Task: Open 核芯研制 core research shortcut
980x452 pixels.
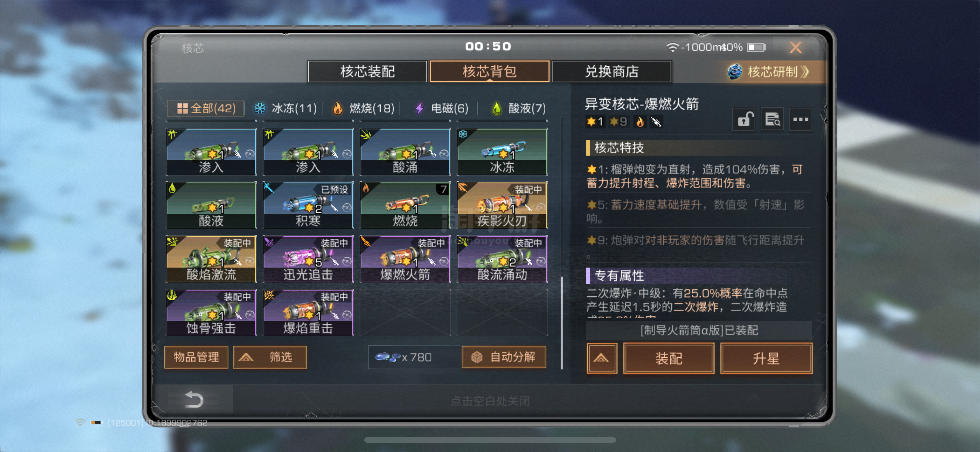Action: coord(768,72)
